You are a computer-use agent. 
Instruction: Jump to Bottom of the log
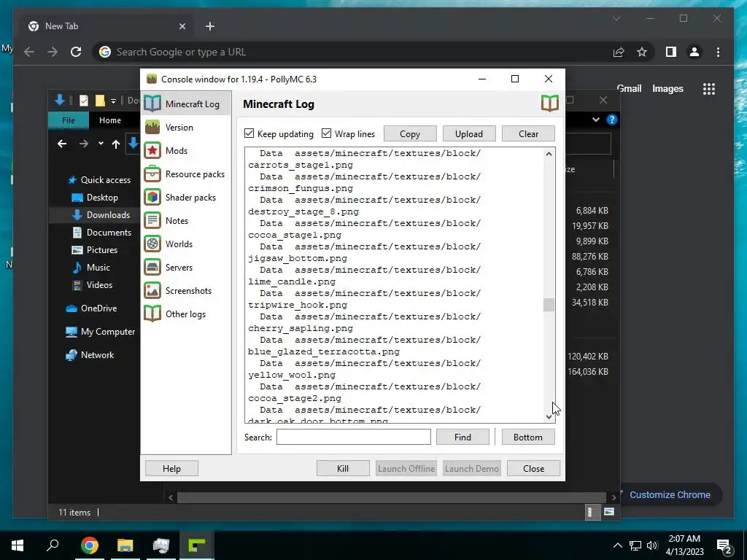pos(528,437)
